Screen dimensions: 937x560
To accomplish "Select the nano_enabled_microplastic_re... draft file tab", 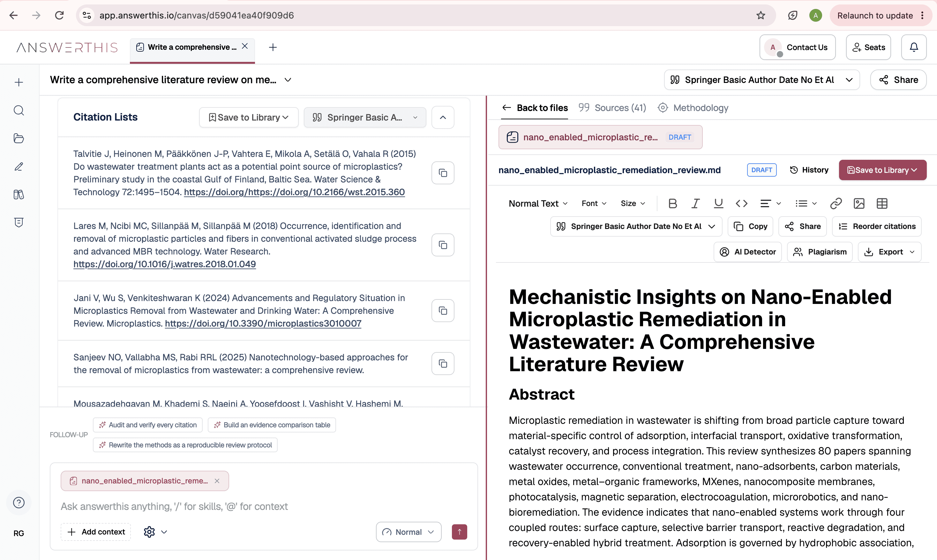I will coord(600,137).
